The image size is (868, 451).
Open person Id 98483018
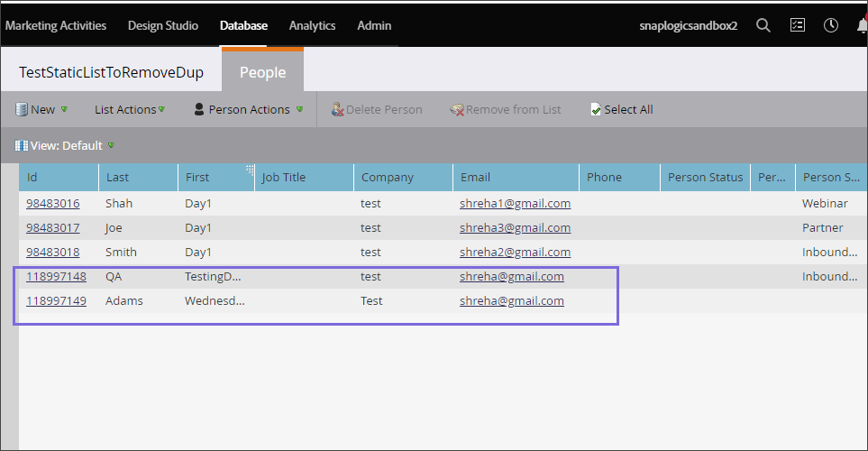click(52, 252)
